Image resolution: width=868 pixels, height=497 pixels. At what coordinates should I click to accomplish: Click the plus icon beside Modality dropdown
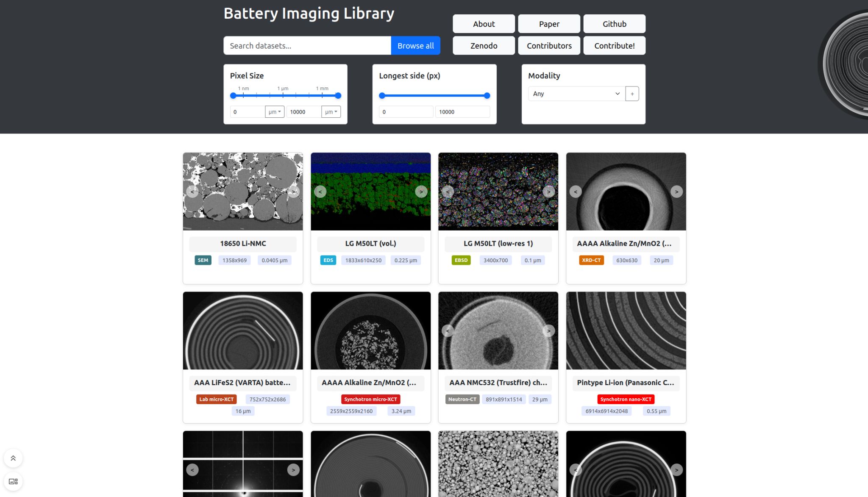pos(632,94)
